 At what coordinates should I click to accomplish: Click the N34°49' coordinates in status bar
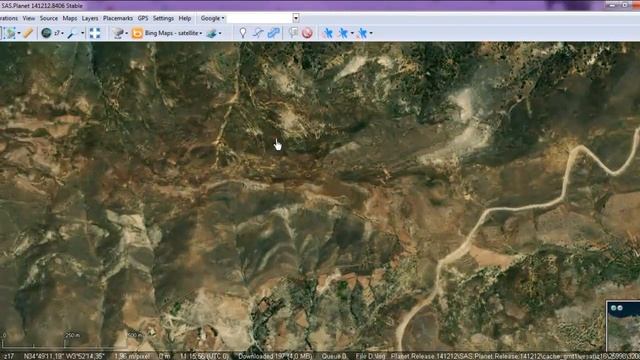tap(64, 356)
